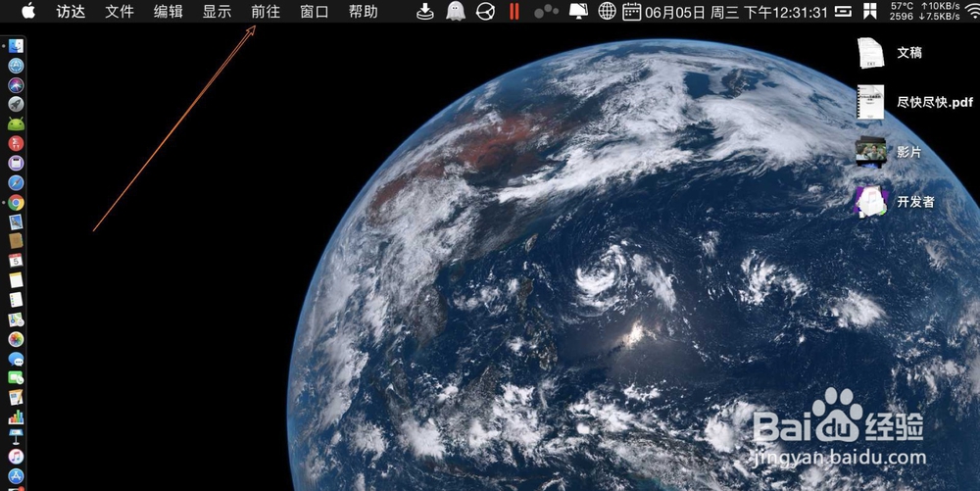Open Messages from the Dock

(x=16, y=360)
